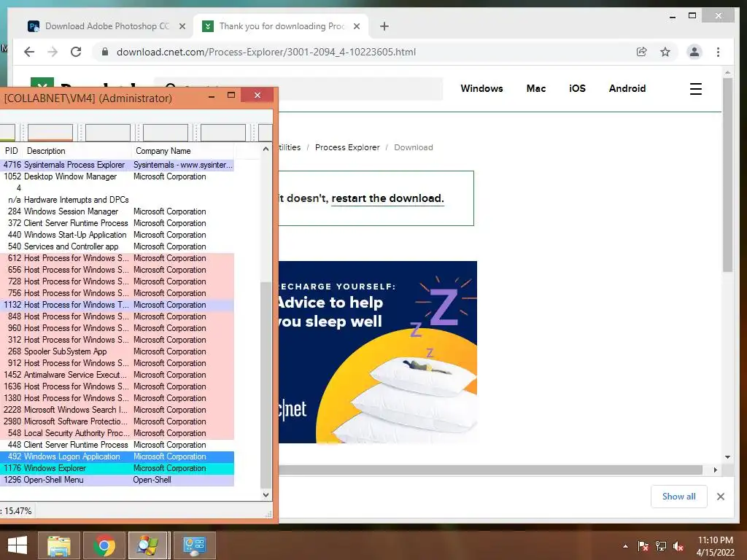Click the process list scrollbar up arrow
The width and height of the screenshot is (747, 560).
(266, 149)
